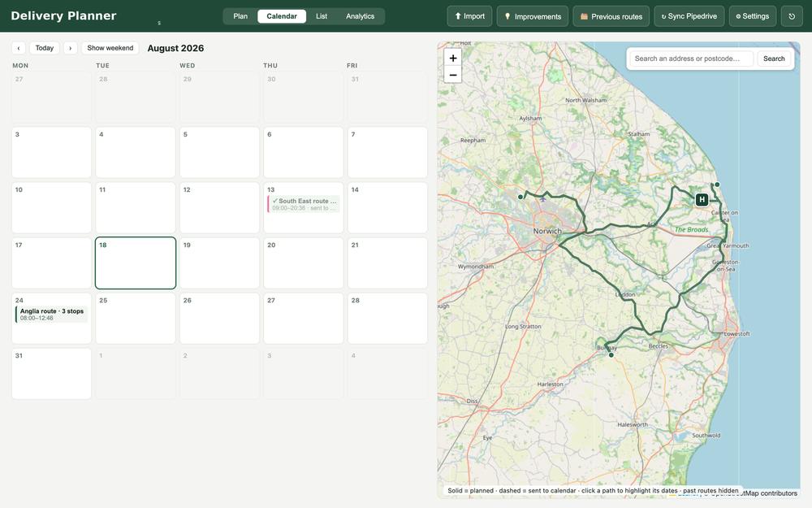Select calendar day 17
This screenshot has width=812, height=508.
[x=51, y=263]
